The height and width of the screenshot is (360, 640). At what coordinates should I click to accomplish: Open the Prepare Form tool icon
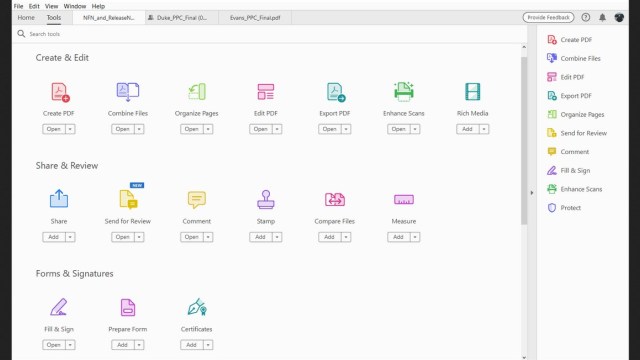[128, 307]
